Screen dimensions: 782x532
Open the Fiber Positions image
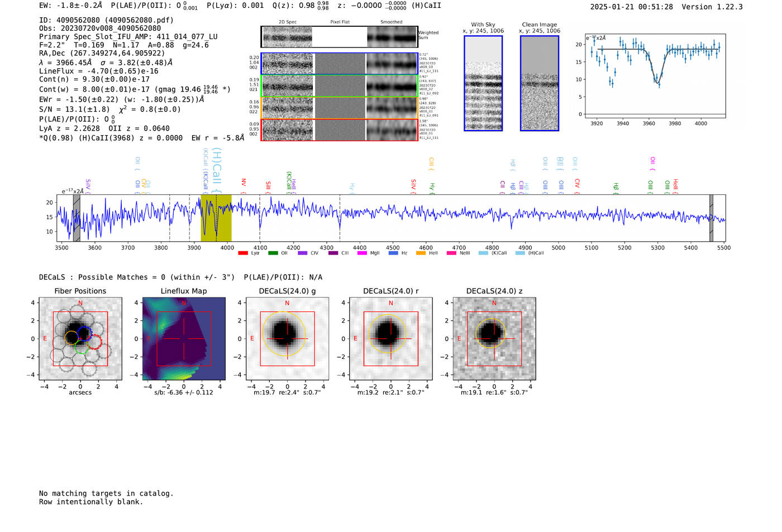click(x=80, y=338)
